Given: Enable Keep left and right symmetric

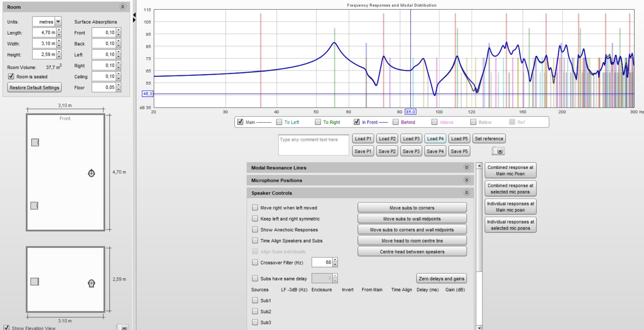Looking at the screenshot, I should [x=255, y=219].
